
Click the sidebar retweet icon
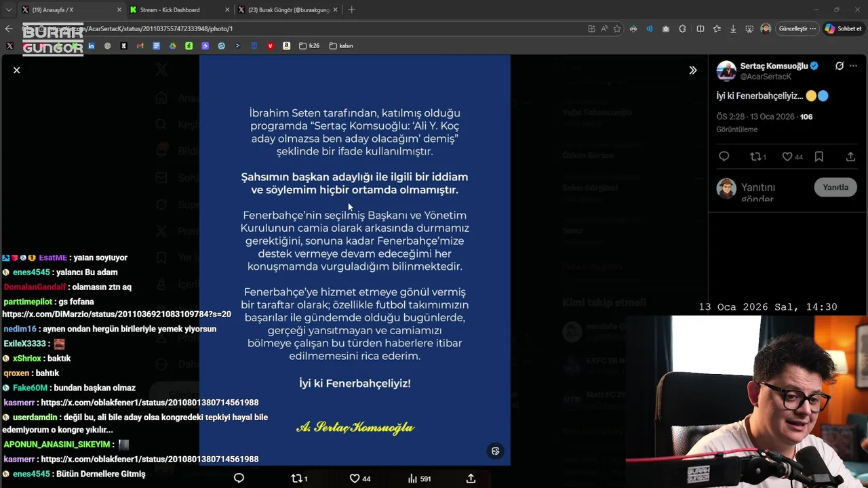pyautogui.click(x=755, y=157)
